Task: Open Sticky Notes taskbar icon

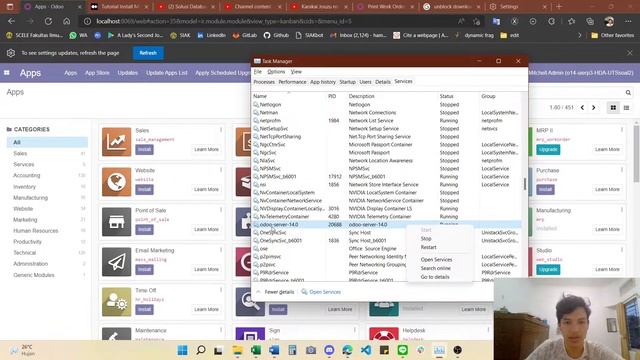Action: (384, 350)
